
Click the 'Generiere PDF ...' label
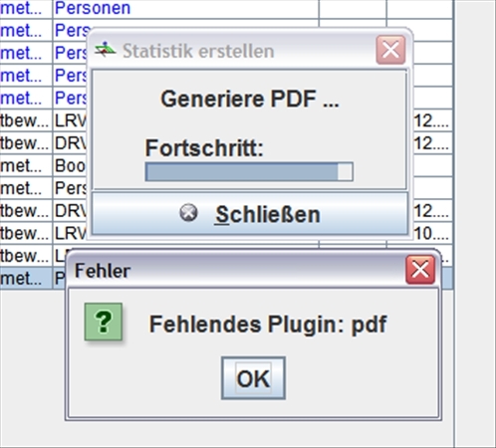click(x=250, y=99)
